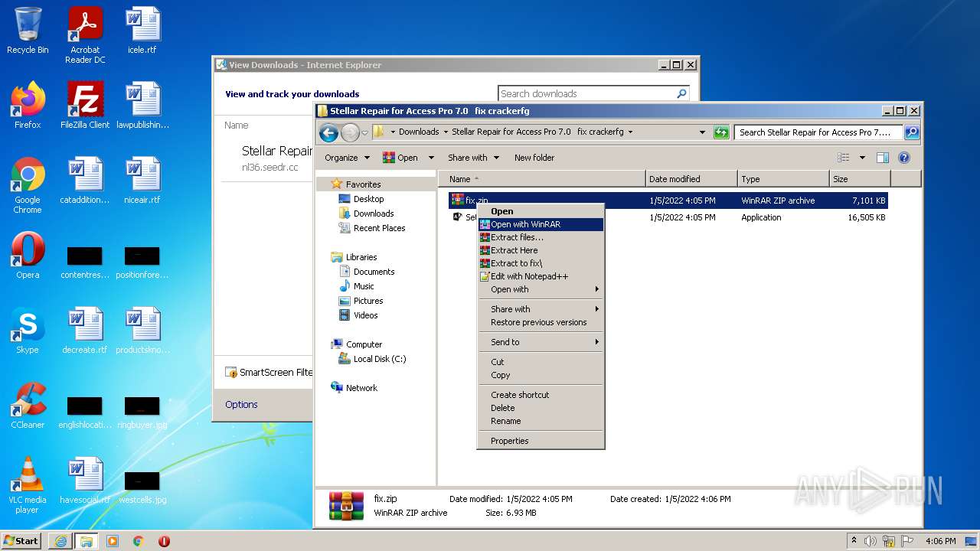The height and width of the screenshot is (551, 980).
Task: Click Downloads breadcrumb in address bar
Action: 419,132
